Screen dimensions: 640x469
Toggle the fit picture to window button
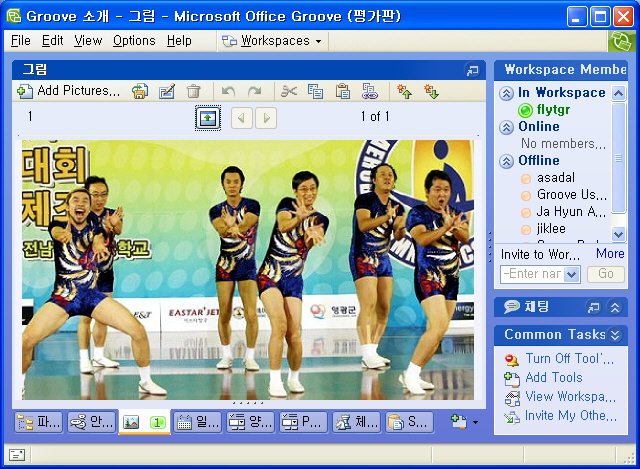(207, 118)
